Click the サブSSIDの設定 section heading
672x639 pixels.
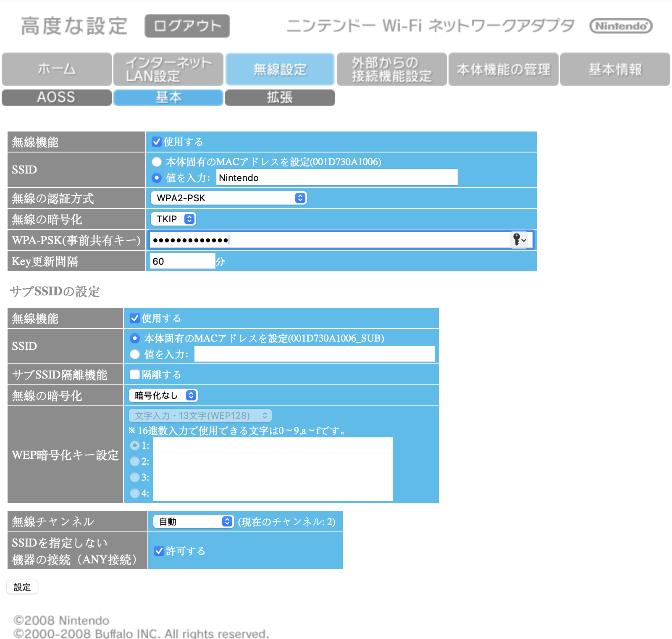[55, 291]
